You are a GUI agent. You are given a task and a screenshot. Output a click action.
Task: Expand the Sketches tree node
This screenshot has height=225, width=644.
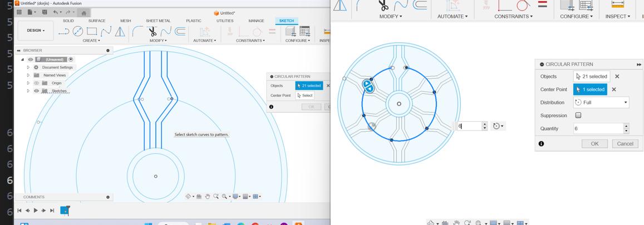click(x=28, y=91)
